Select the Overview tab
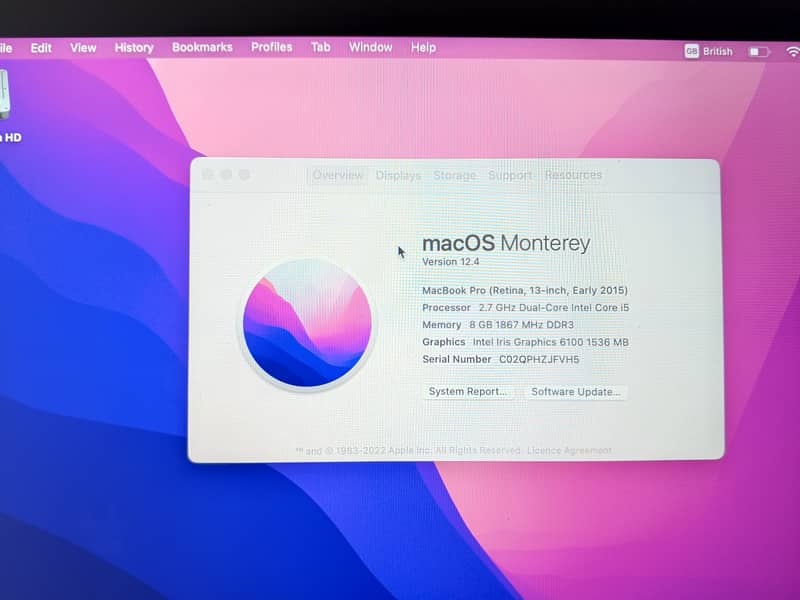Screen dimensions: 800x600 click(338, 175)
